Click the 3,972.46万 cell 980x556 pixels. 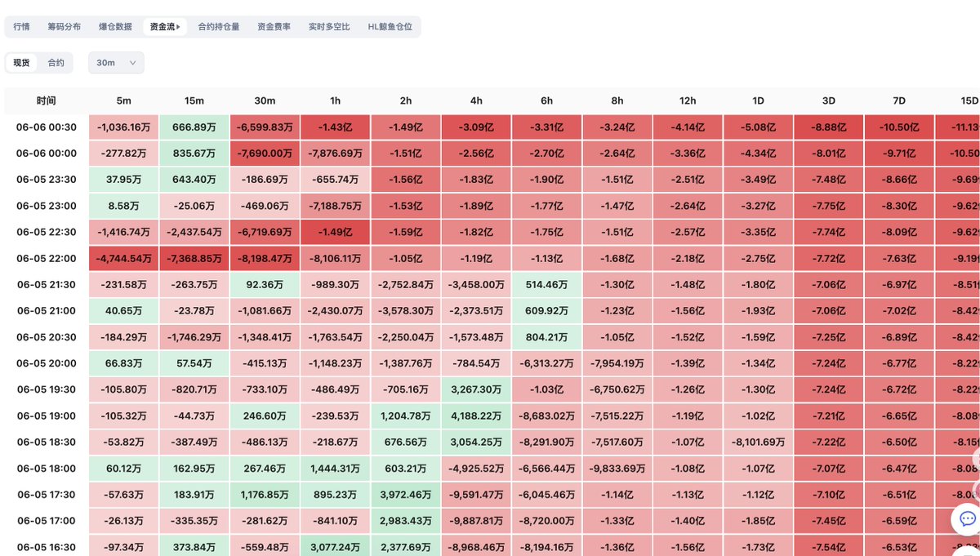[x=406, y=495]
